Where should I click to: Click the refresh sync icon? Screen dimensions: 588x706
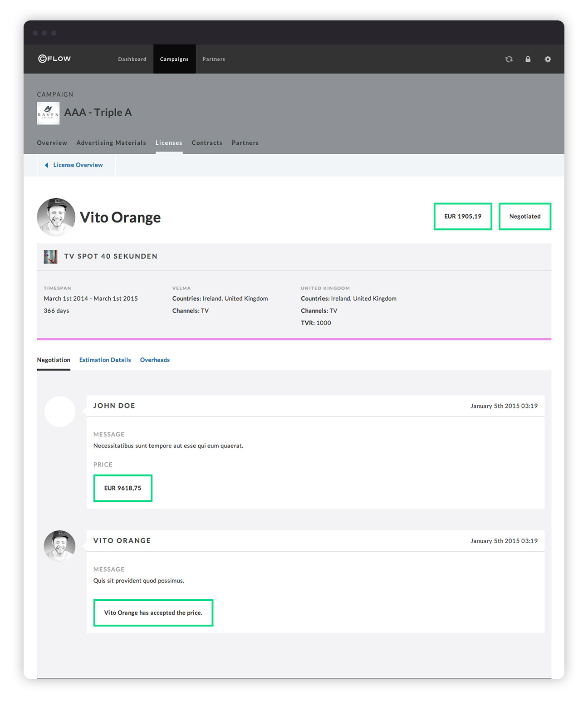pyautogui.click(x=509, y=59)
